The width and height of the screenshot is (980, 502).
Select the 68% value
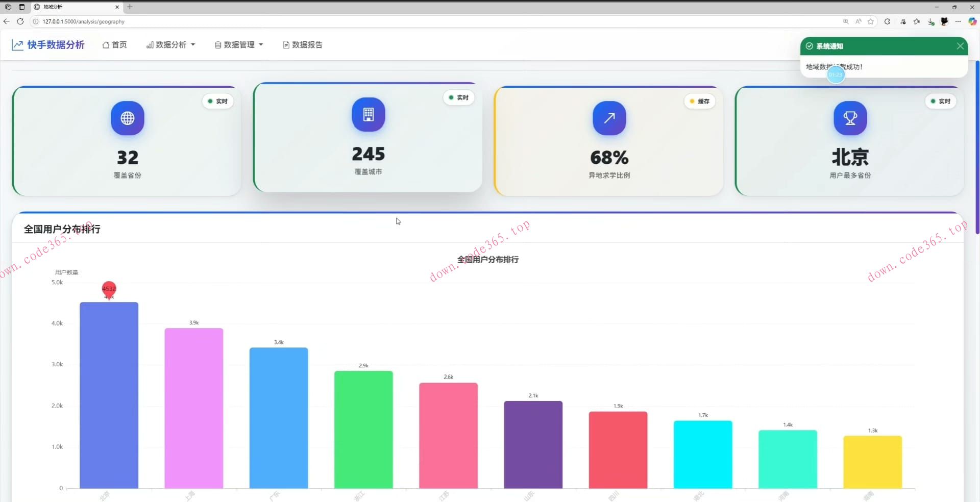(609, 157)
